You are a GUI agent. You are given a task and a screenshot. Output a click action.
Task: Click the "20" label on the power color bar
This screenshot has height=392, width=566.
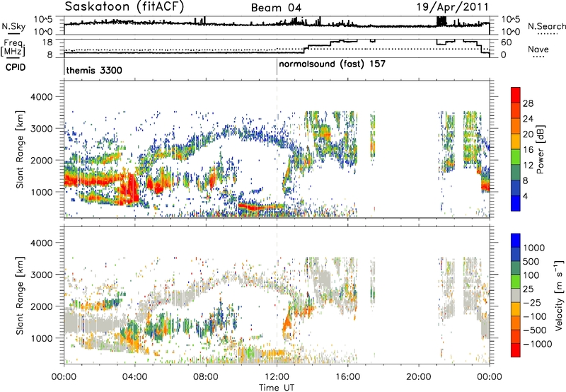[x=528, y=134]
